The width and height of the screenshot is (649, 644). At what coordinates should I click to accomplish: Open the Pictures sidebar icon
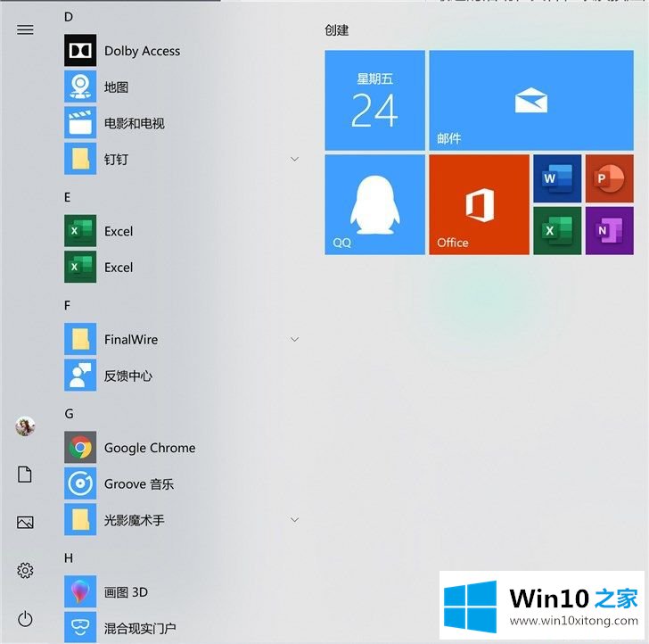pyautogui.click(x=25, y=522)
